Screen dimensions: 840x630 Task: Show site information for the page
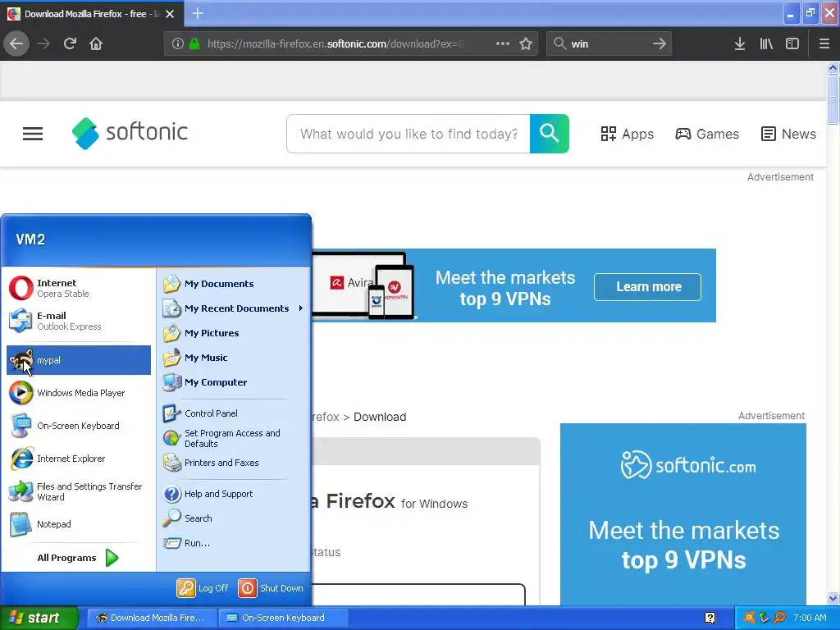point(178,43)
